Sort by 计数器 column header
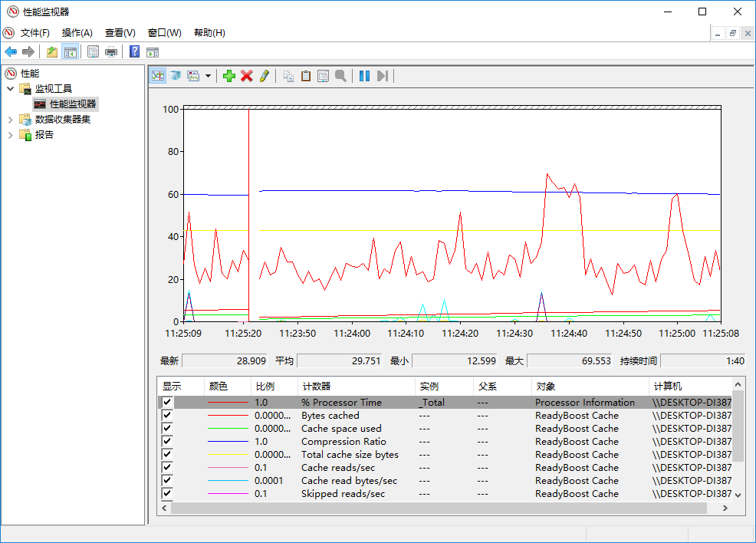756x543 pixels. [357, 387]
